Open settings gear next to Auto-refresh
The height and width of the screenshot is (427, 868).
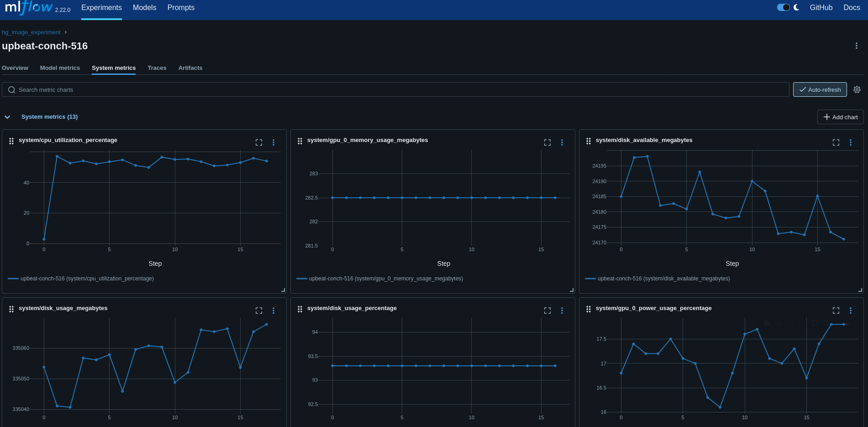[857, 90]
